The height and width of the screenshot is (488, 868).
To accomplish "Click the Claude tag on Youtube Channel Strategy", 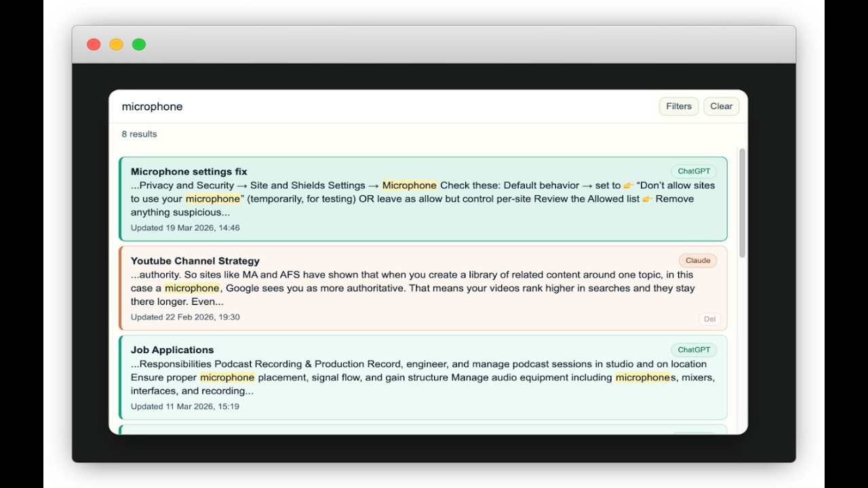I will point(698,260).
